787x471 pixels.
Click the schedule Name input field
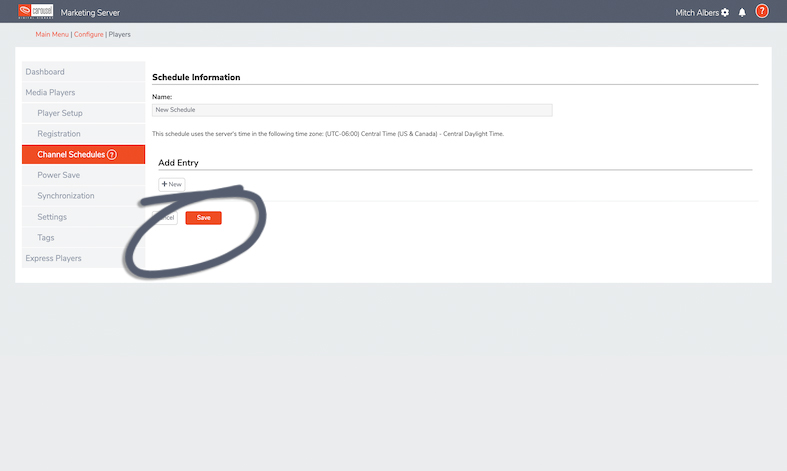click(x=352, y=110)
